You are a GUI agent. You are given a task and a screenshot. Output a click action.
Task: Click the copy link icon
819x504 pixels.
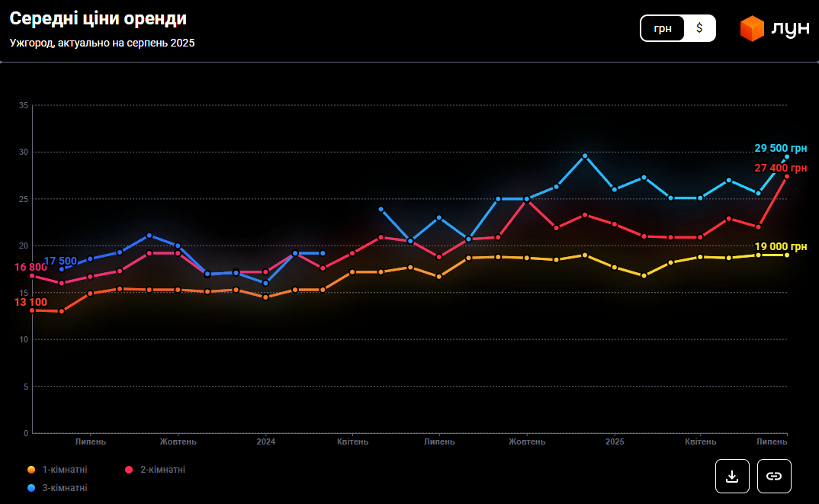pyautogui.click(x=774, y=476)
